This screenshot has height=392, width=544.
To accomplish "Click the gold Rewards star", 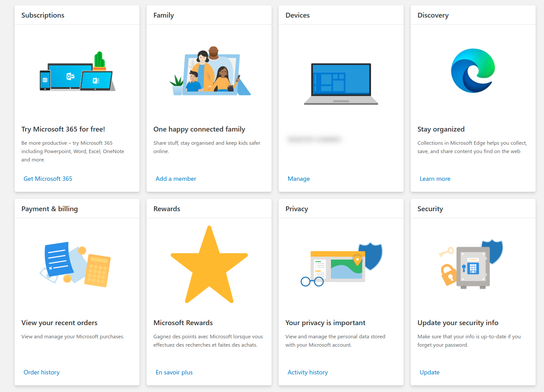I will point(209,264).
